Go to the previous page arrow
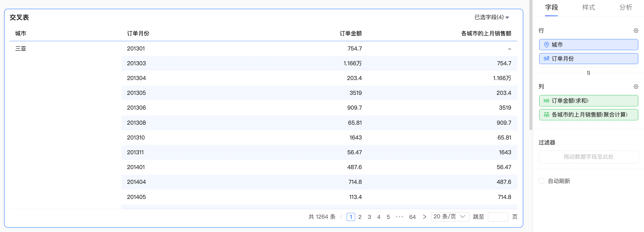 (341, 217)
